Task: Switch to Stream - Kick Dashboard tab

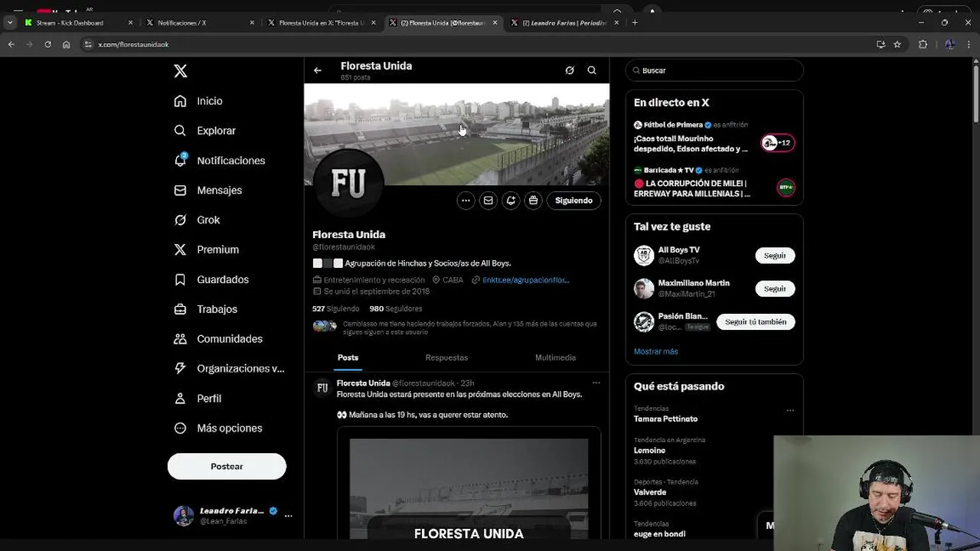Action: [x=80, y=23]
